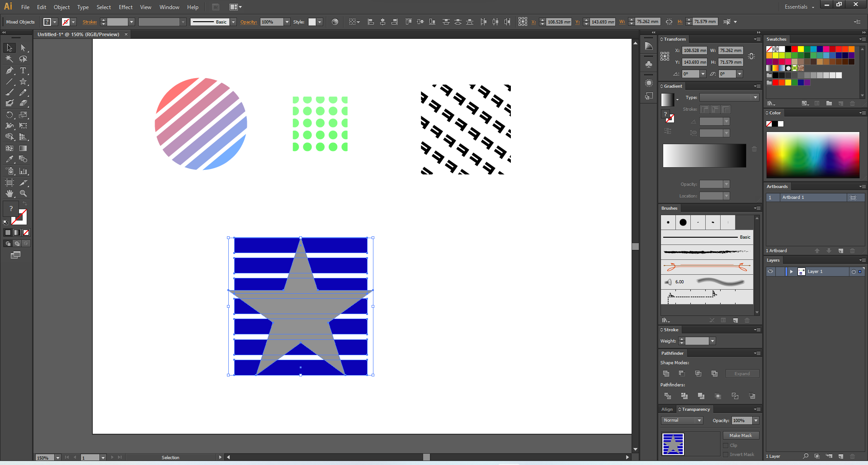Select the Gradient tool in toolbox
The height and width of the screenshot is (465, 868).
(23, 148)
